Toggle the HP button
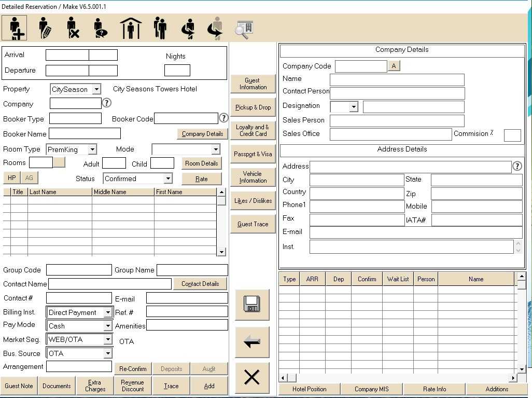This screenshot has height=398, width=532. [x=11, y=178]
